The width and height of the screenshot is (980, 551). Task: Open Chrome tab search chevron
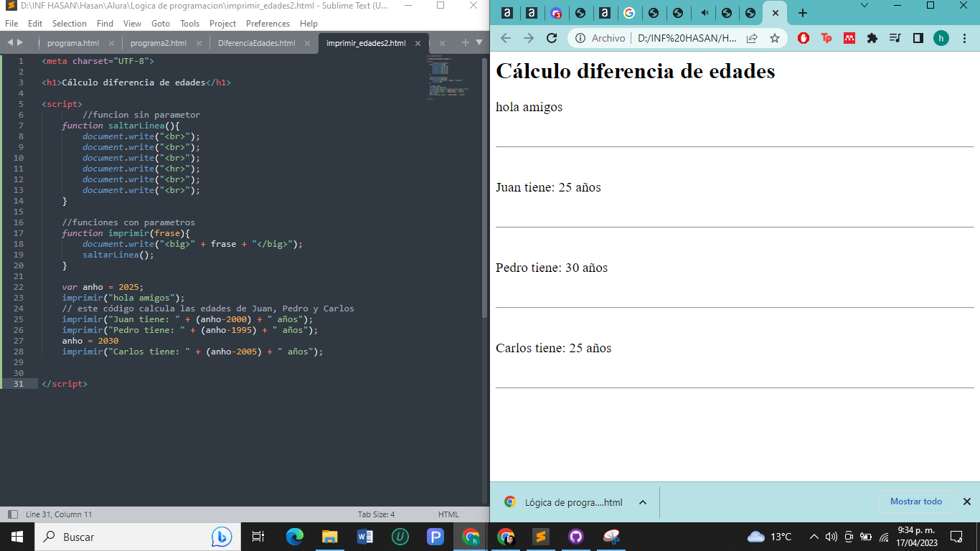pyautogui.click(x=864, y=6)
